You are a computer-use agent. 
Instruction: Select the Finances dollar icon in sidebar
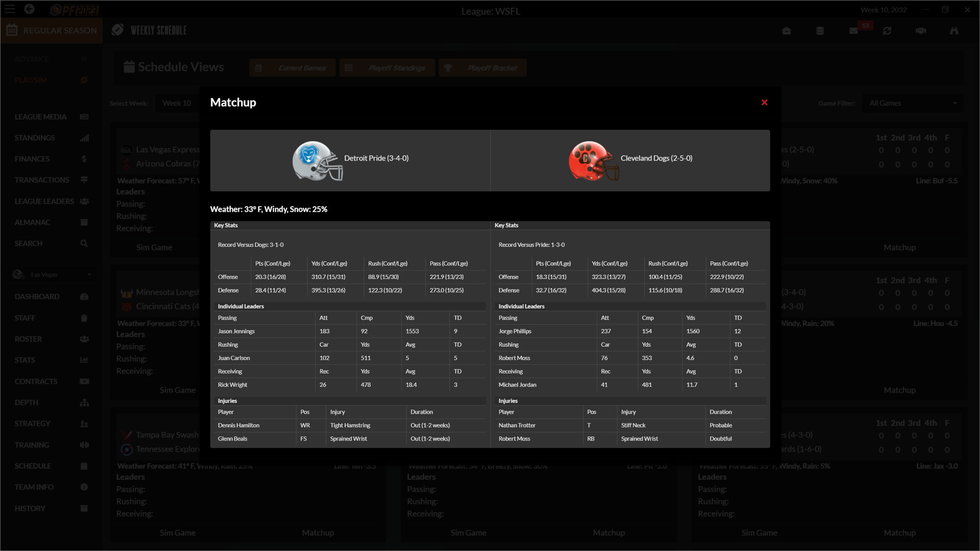point(84,159)
